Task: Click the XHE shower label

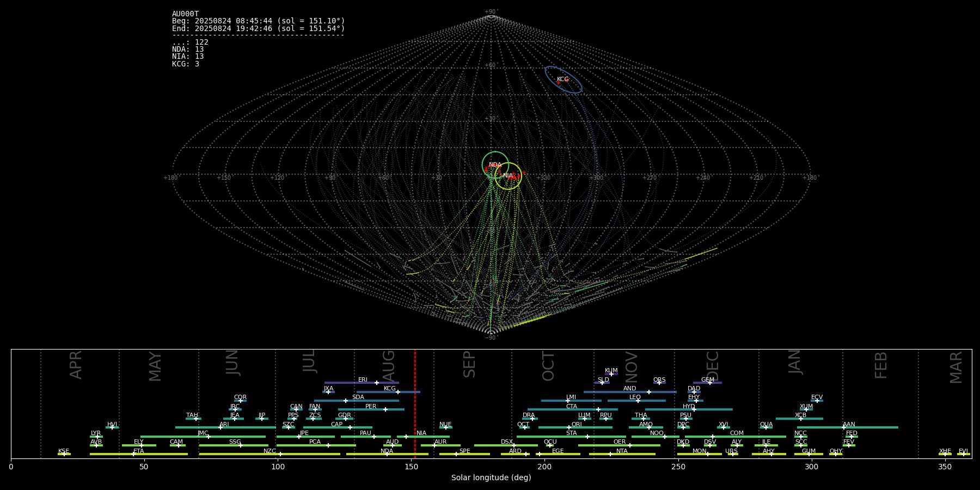Action: [945, 451]
